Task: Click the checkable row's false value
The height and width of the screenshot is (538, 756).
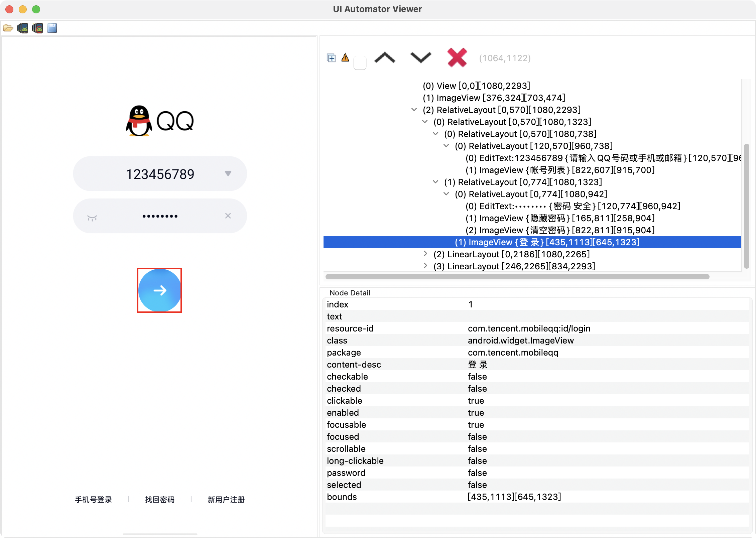Action: coord(477,377)
